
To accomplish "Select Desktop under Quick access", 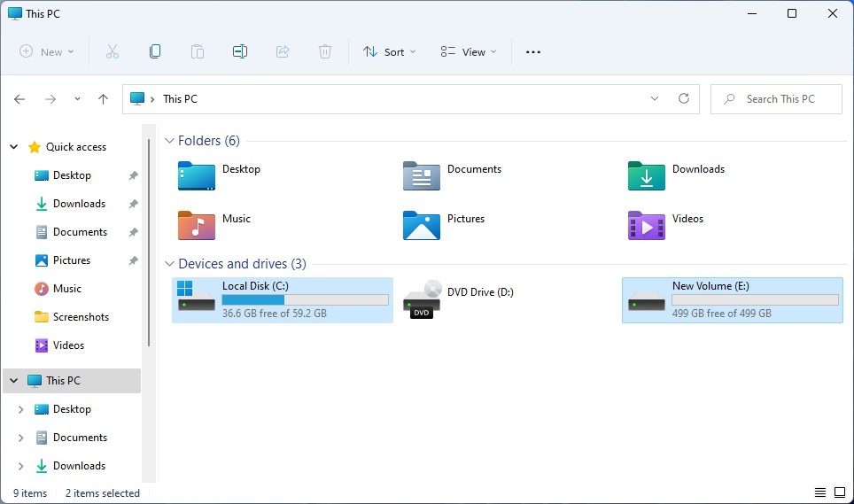I will click(x=72, y=175).
